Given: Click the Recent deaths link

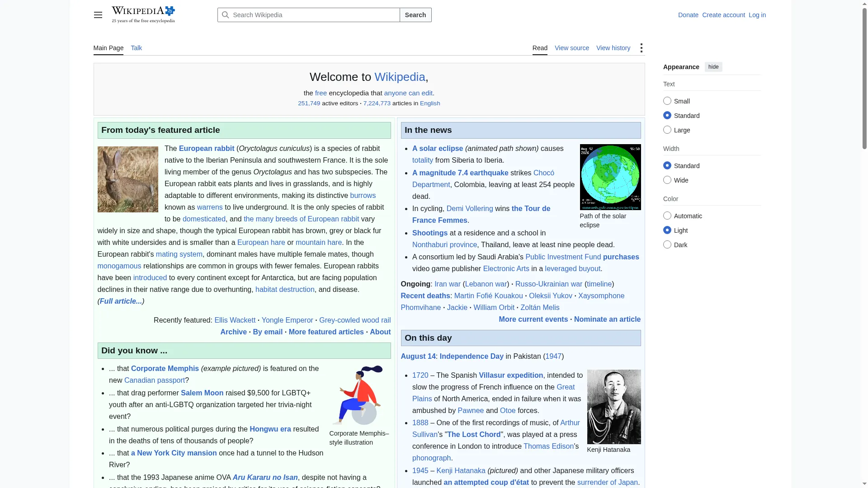Looking at the screenshot, I should coord(425,296).
